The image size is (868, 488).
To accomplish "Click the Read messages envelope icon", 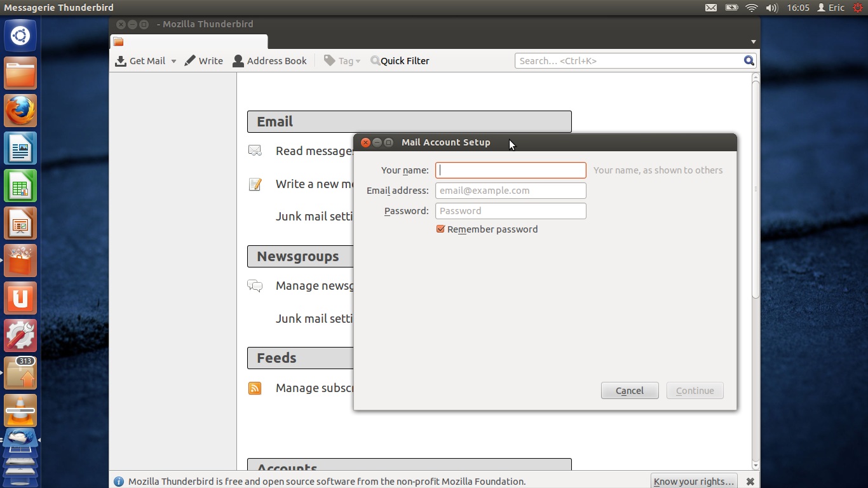I will pos(255,151).
